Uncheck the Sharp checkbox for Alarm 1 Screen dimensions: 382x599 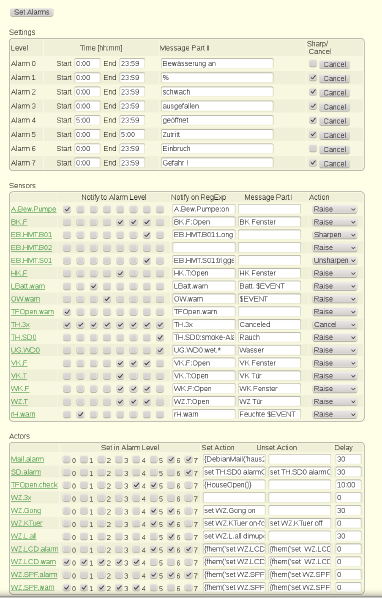(x=313, y=78)
